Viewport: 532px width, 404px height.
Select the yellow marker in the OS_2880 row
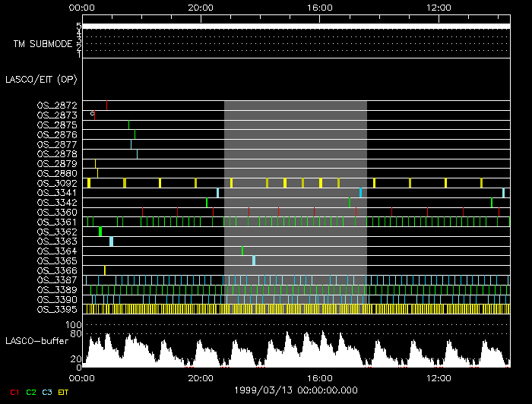pyautogui.click(x=97, y=173)
